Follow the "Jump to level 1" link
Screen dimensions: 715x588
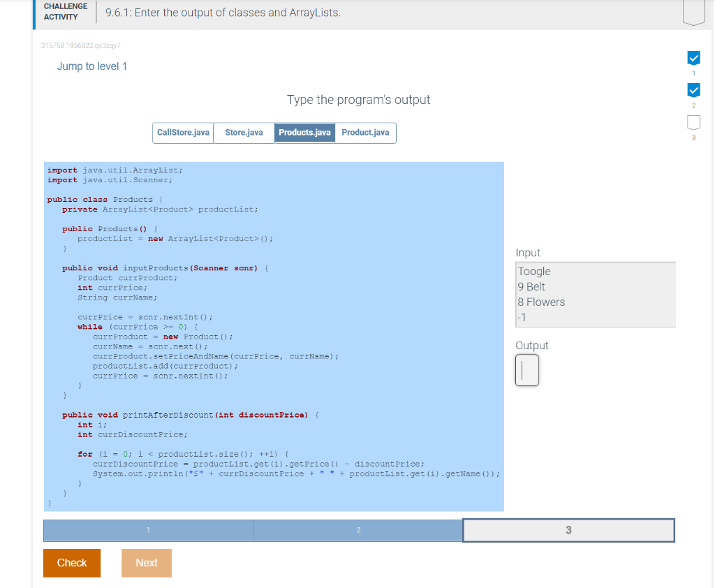tap(91, 66)
